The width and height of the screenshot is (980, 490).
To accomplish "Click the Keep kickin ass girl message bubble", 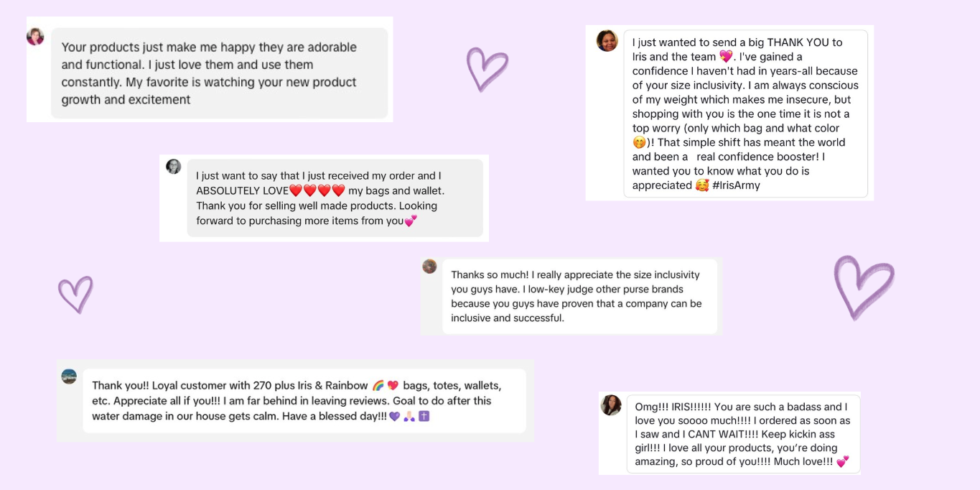I will [743, 434].
